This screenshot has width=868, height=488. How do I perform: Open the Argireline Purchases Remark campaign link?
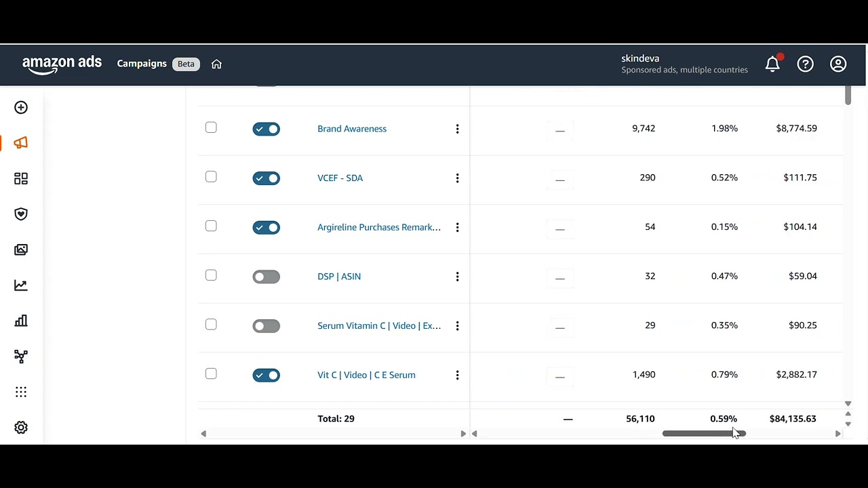[x=379, y=227]
